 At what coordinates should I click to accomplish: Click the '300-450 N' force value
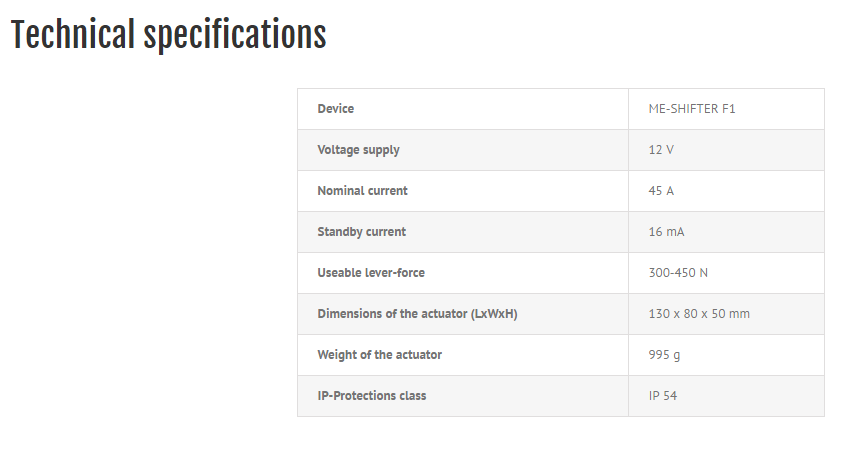click(x=679, y=273)
